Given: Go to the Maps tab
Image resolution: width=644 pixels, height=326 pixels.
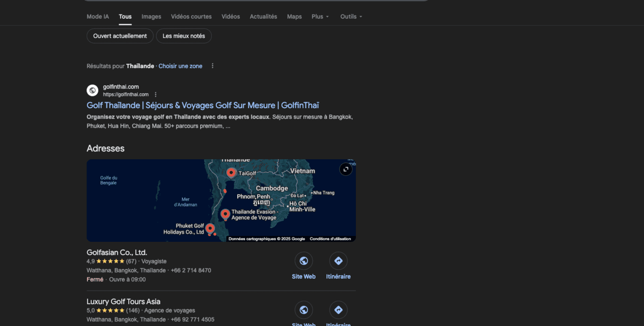Looking at the screenshot, I should pos(294,17).
